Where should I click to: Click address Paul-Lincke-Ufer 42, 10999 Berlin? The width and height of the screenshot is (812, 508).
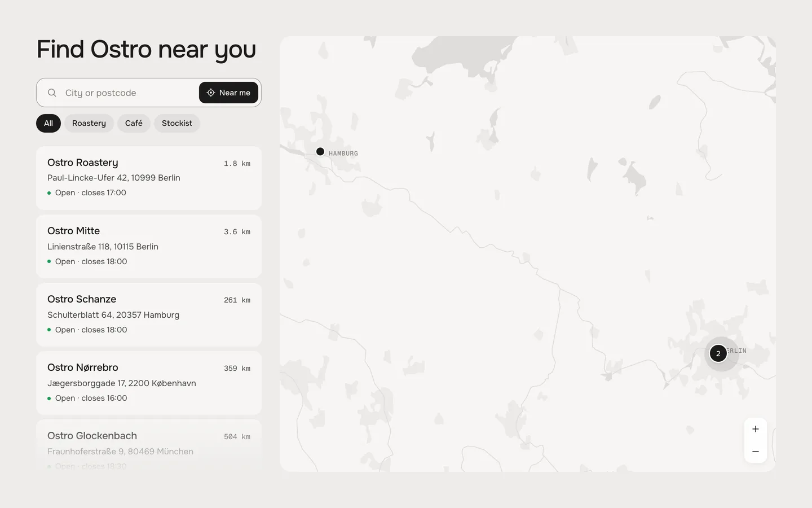tap(114, 178)
